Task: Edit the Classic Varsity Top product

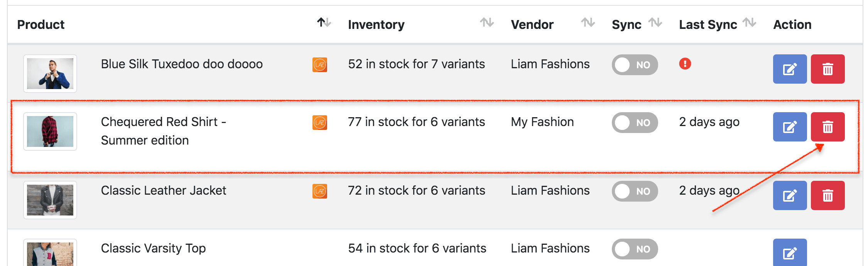Action: [789, 253]
